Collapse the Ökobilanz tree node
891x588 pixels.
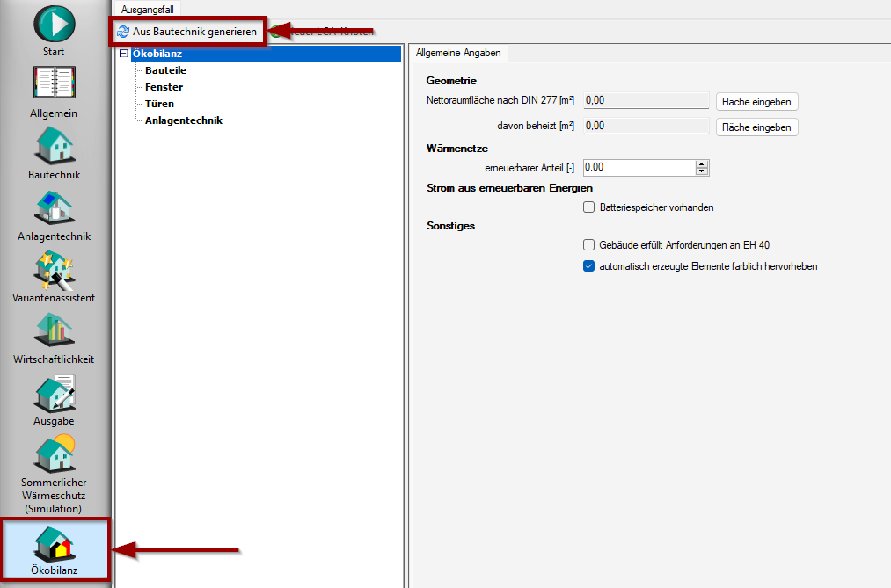click(123, 54)
